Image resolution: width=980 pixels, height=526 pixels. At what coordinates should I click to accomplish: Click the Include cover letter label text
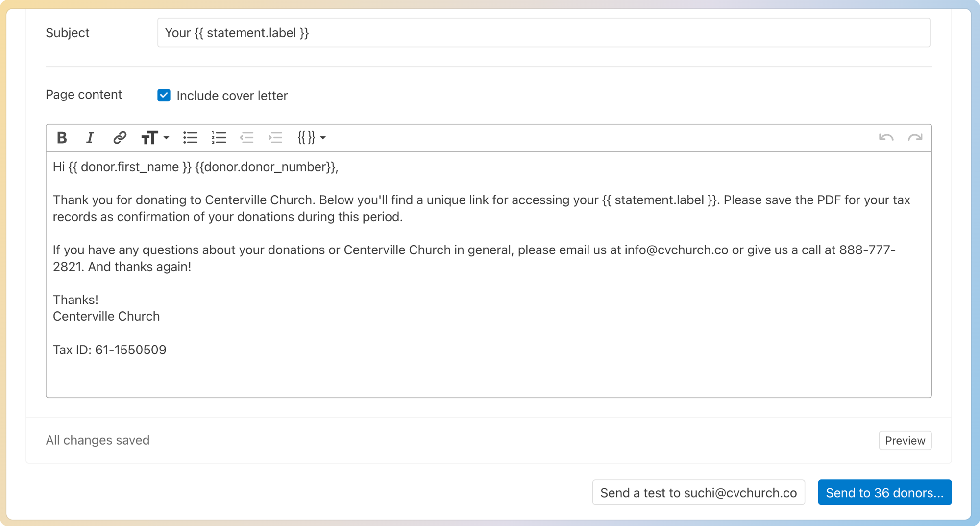click(232, 96)
